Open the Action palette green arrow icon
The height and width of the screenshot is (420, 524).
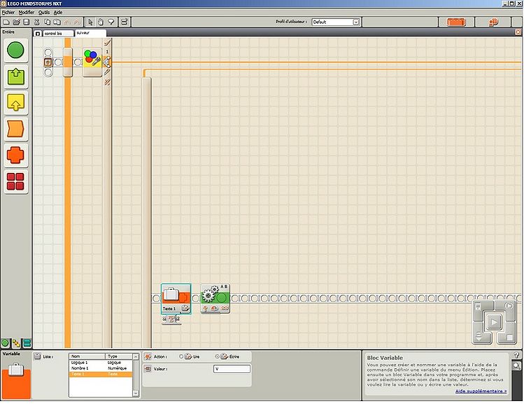coord(16,76)
